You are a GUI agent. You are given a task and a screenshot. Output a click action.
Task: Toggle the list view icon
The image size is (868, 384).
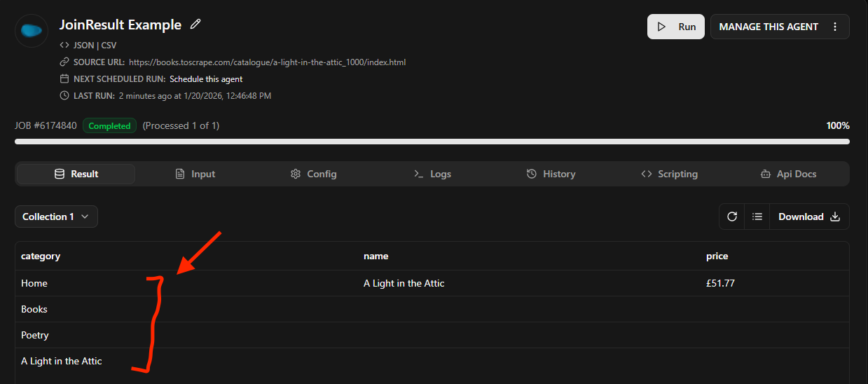pyautogui.click(x=757, y=217)
